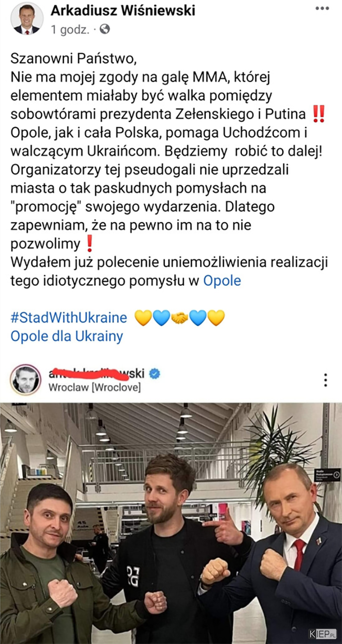Screen dimensions: 342x644
Task: Click the Instagram account circular avatar
Action: tap(26, 380)
